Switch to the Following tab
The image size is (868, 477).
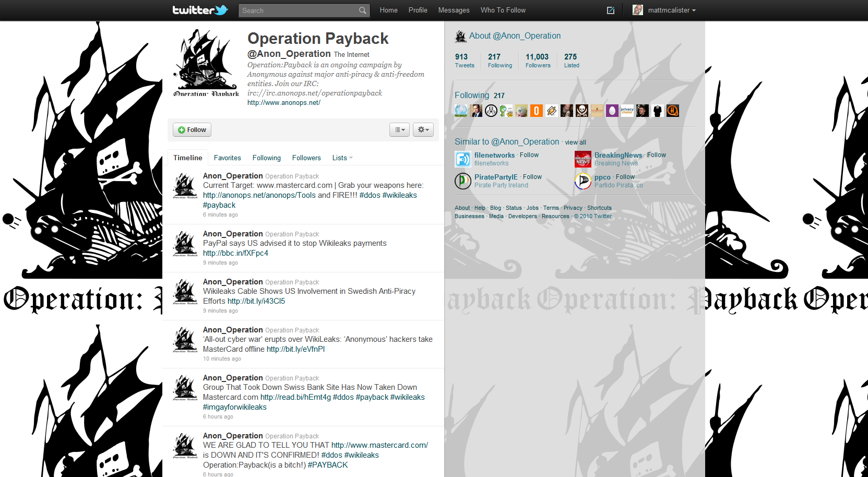(x=267, y=158)
